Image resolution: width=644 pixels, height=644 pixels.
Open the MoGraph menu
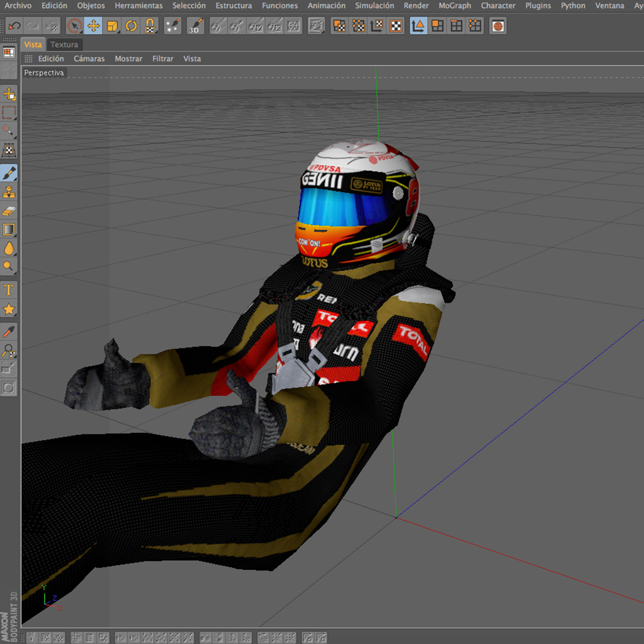click(455, 6)
